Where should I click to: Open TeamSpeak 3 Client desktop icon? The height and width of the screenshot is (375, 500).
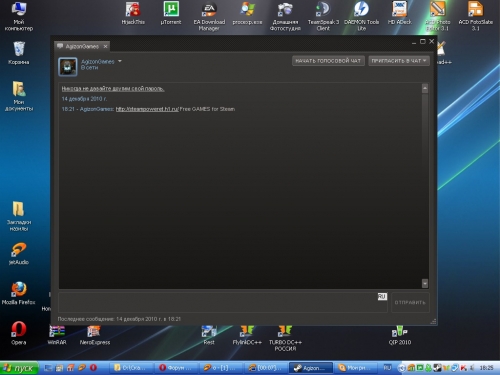(323, 16)
